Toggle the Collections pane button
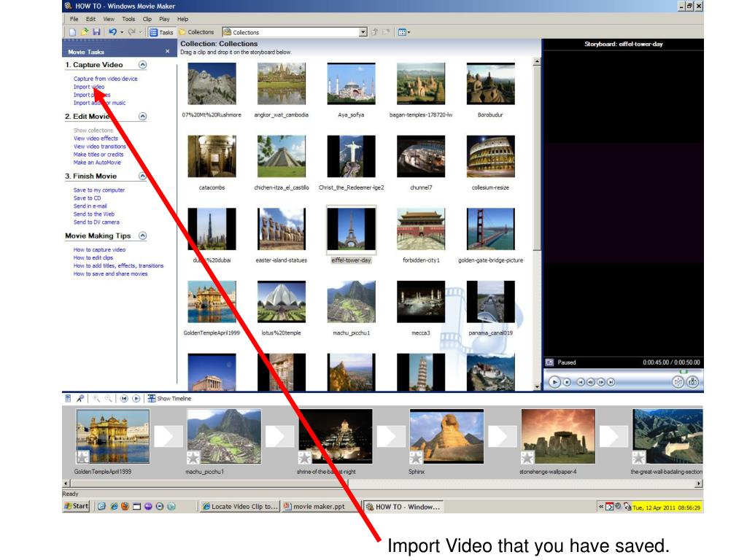Screen dimensions: 747x560 pyautogui.click(x=196, y=32)
